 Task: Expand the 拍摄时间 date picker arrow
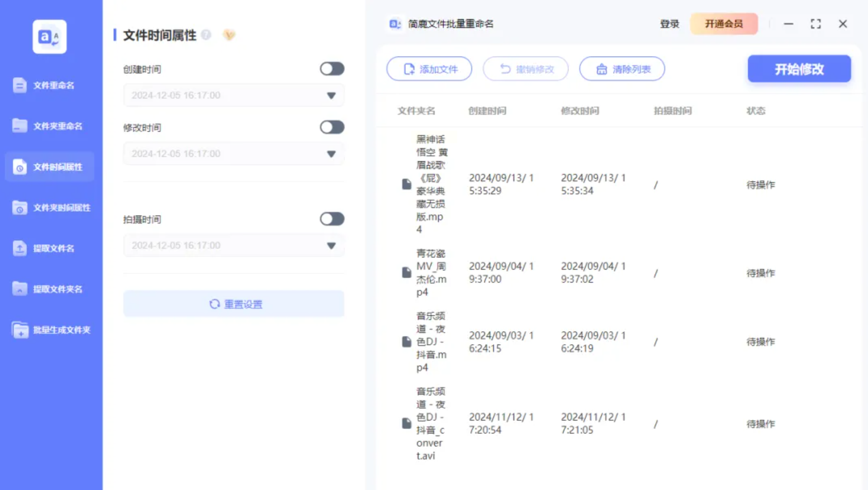pyautogui.click(x=331, y=246)
